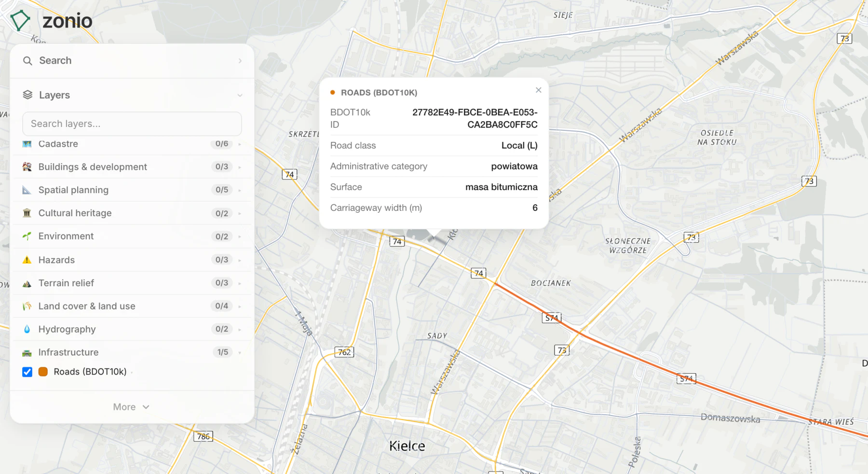Expand the Search panel arrow
The width and height of the screenshot is (868, 474).
(240, 61)
